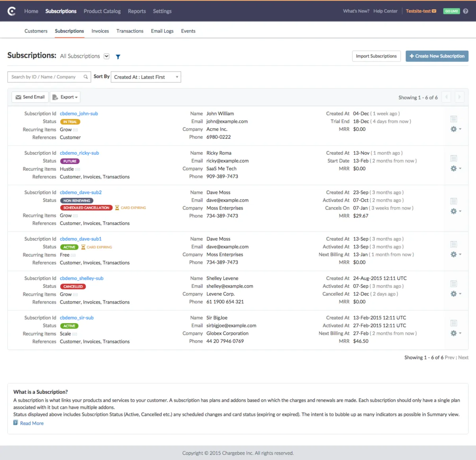The height and width of the screenshot is (460, 476).
Task: Expand the All Subscriptions view dropdown
Action: [106, 56]
